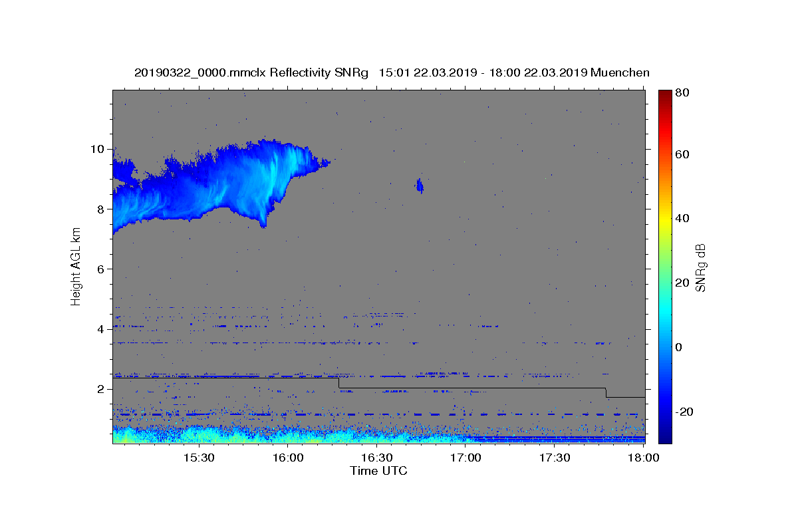Click the 'Time UTC' axis label
The width and height of the screenshot is (798, 532).
click(x=378, y=471)
